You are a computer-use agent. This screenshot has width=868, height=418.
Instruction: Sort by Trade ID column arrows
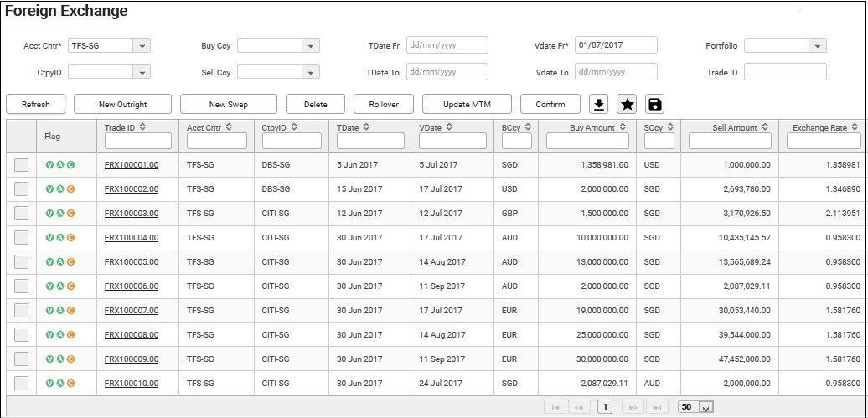coord(142,127)
